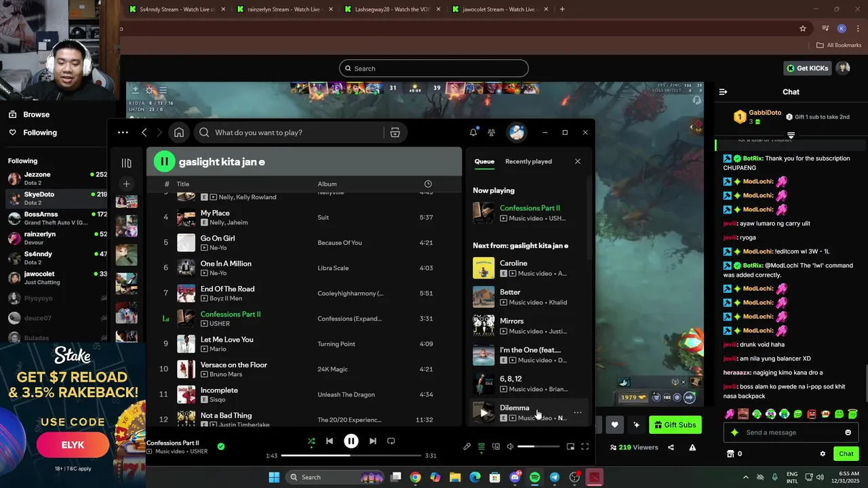
Task: Sort tracks by Album column header
Action: click(327, 184)
